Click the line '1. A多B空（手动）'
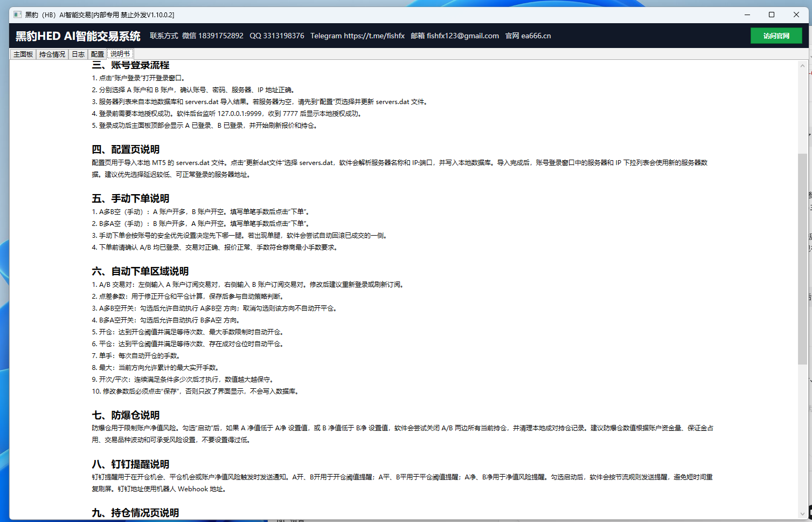Viewport: 812px width, 522px height. click(202, 212)
